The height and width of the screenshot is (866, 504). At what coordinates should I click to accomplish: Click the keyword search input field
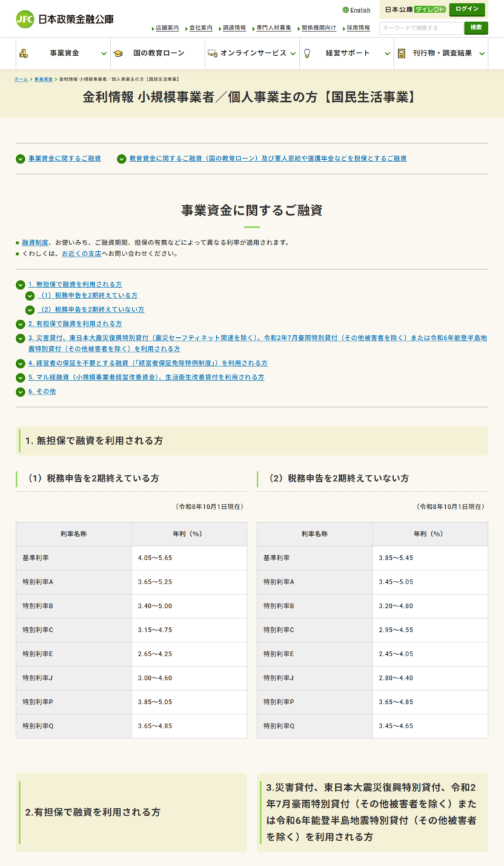[x=421, y=28]
